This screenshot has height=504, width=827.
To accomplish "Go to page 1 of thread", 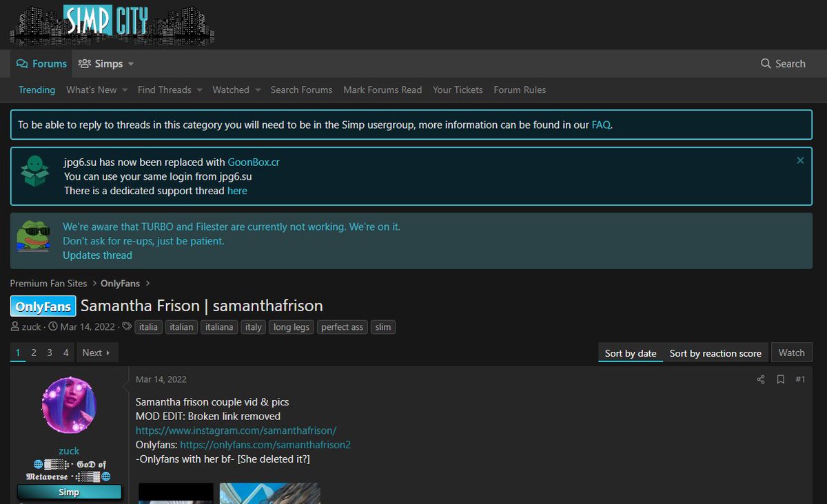I will [x=18, y=353].
